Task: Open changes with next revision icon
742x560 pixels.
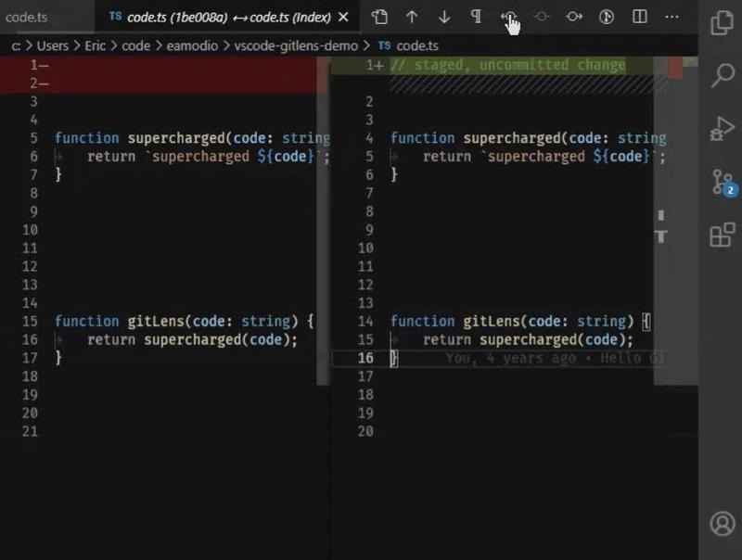Action: click(x=574, y=17)
